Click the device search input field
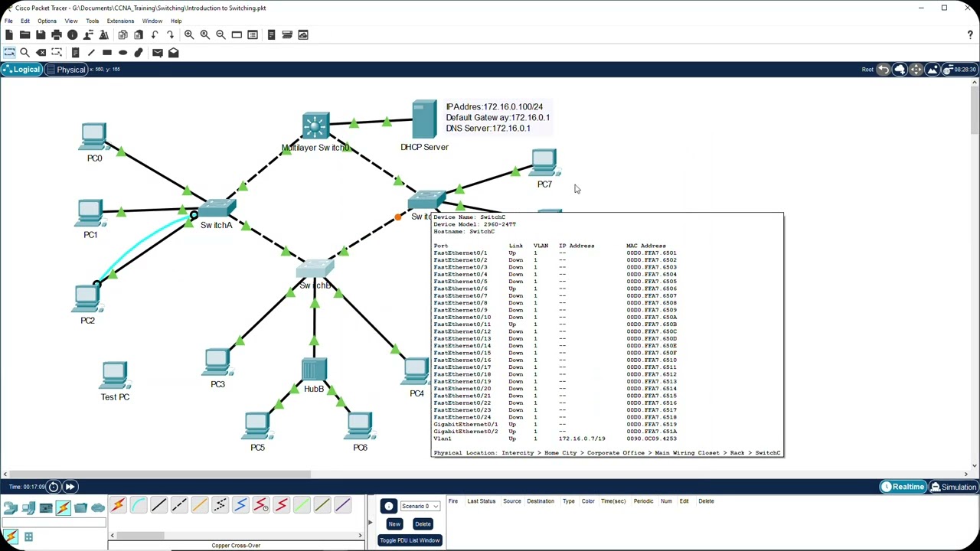This screenshot has width=980, height=551. [x=54, y=523]
